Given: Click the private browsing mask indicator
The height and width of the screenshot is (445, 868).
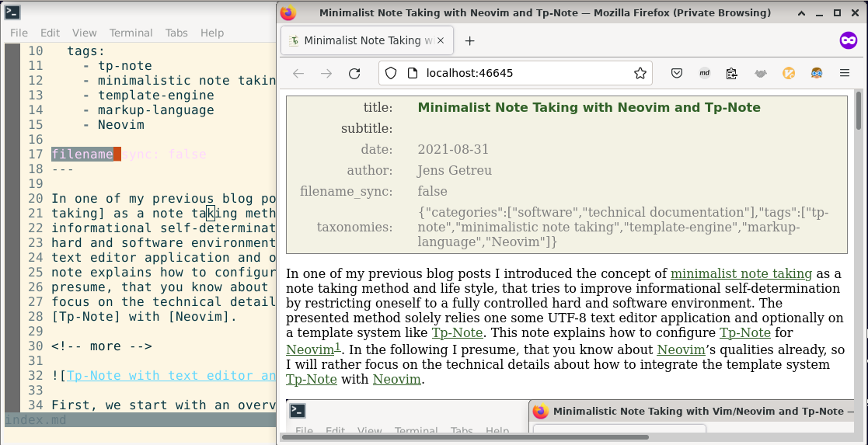Looking at the screenshot, I should click(x=848, y=40).
